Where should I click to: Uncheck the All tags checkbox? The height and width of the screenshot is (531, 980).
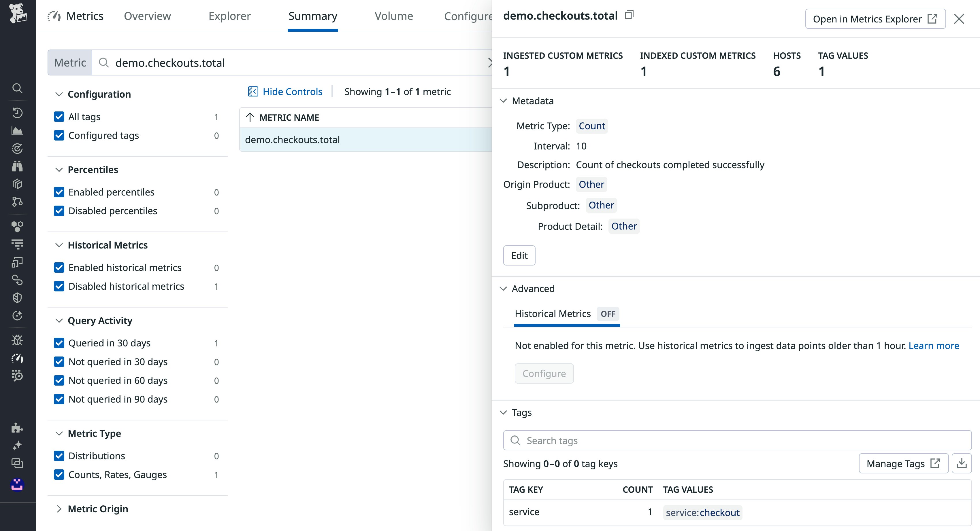pyautogui.click(x=59, y=117)
